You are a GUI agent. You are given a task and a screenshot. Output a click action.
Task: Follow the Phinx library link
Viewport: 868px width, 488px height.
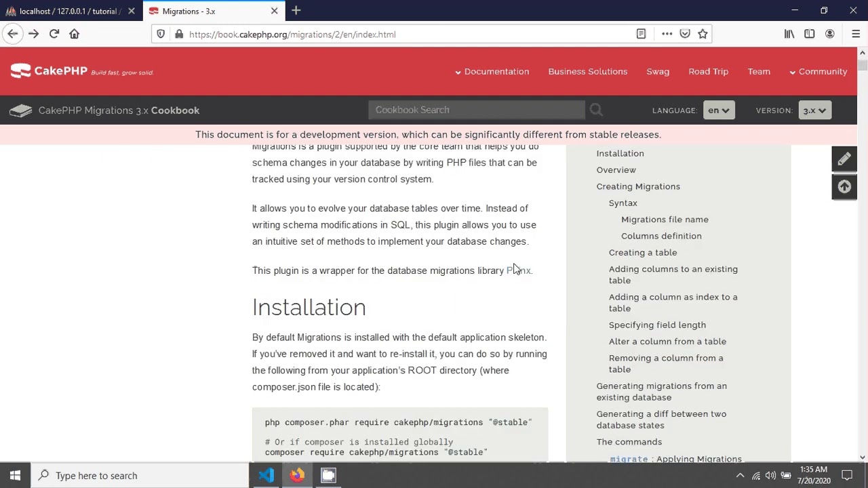tap(519, 270)
